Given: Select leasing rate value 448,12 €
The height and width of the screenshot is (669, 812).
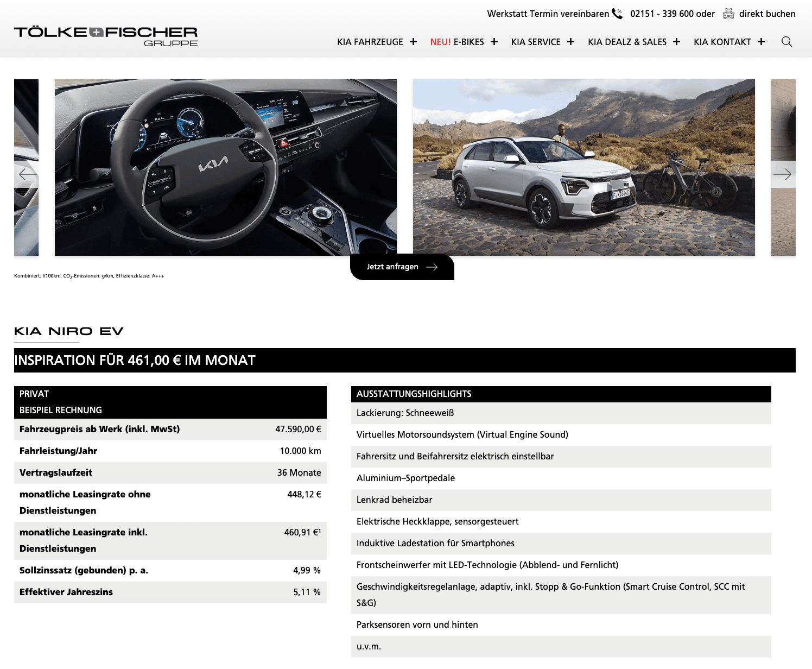Looking at the screenshot, I should coord(304,494).
